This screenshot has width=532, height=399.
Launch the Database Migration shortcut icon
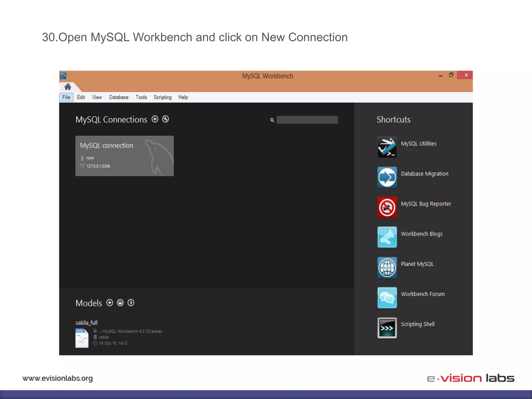click(x=387, y=177)
